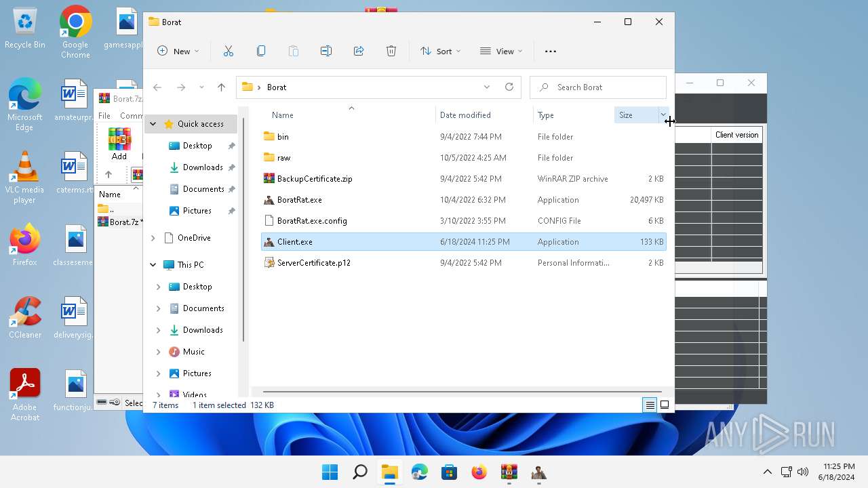Viewport: 868px width, 488px height.
Task: Select the raw folder icon
Action: point(269,157)
